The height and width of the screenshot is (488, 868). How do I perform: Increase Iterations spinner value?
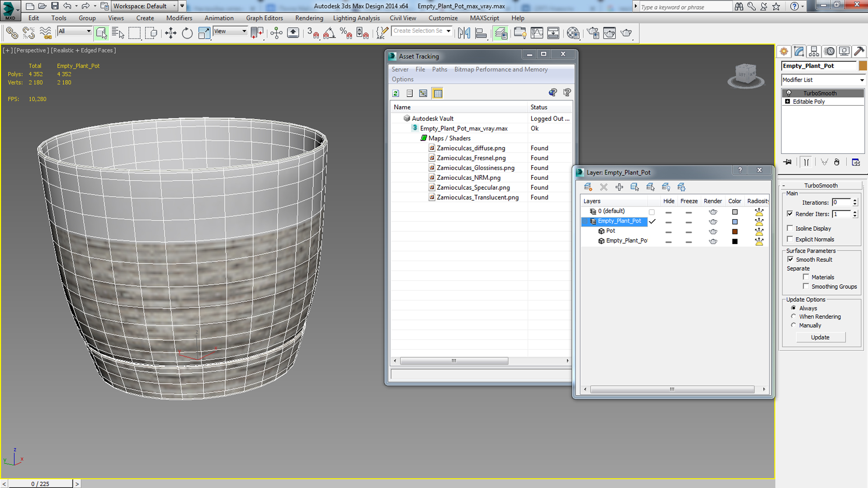tap(855, 200)
